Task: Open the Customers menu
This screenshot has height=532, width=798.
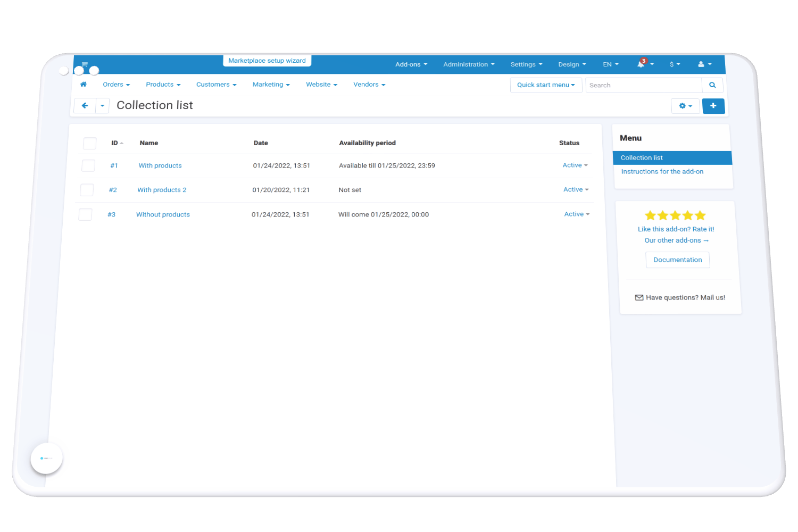Action: pyautogui.click(x=216, y=85)
